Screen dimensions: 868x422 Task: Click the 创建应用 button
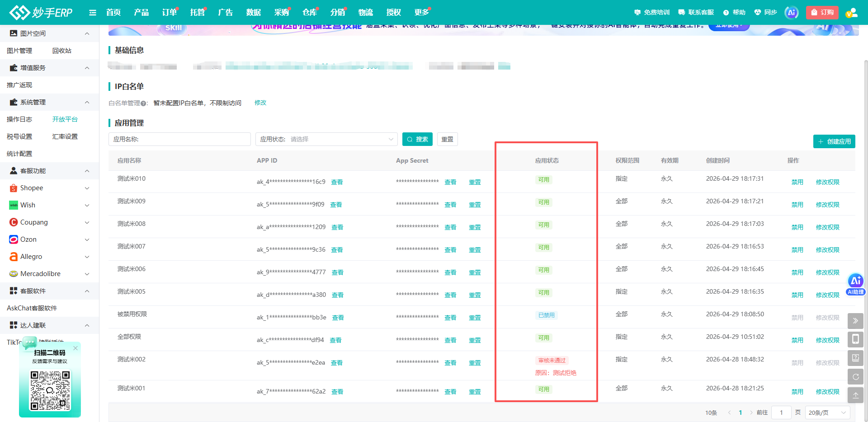coord(834,141)
